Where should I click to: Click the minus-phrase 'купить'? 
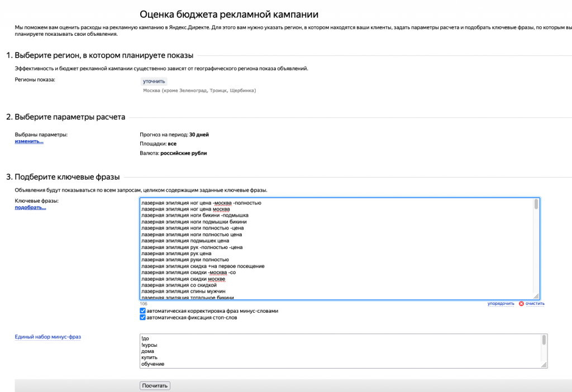(x=149, y=357)
